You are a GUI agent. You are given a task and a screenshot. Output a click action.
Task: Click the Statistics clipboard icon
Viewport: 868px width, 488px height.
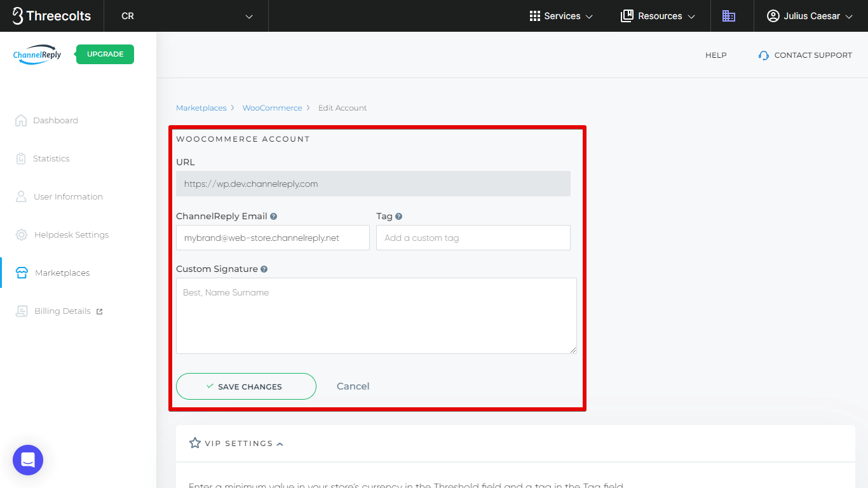[21, 158]
